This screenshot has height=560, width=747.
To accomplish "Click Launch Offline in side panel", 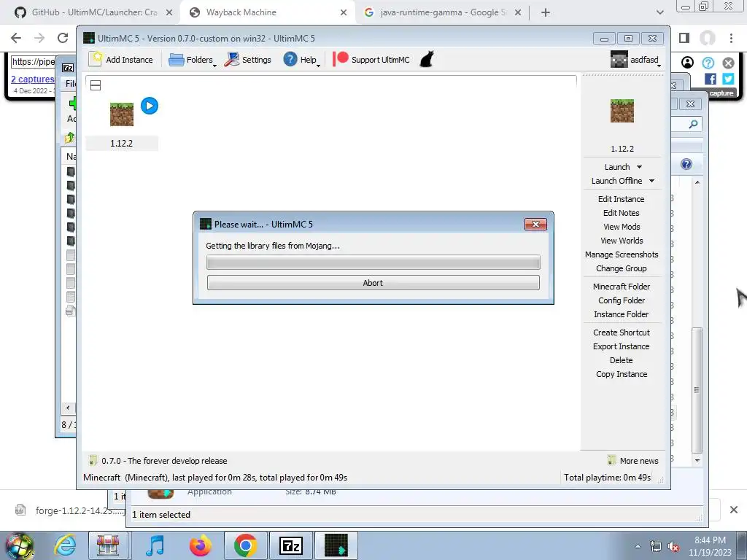I will point(616,181).
